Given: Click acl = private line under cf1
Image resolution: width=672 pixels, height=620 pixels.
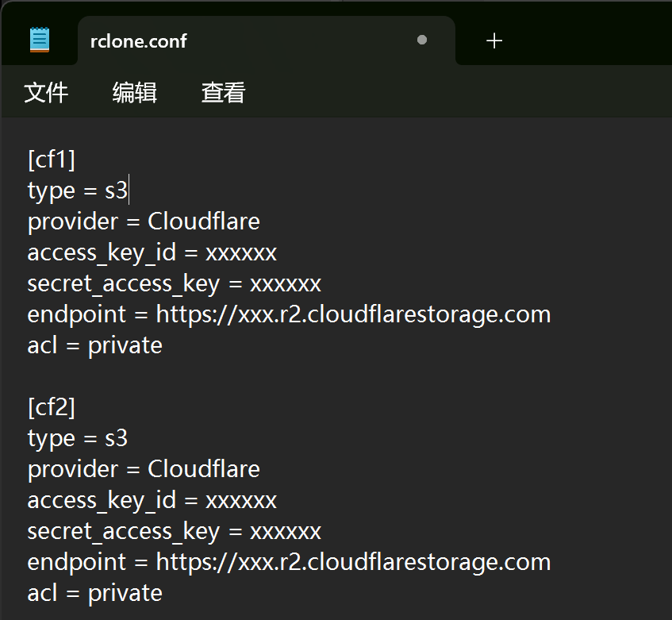Looking at the screenshot, I should point(94,345).
